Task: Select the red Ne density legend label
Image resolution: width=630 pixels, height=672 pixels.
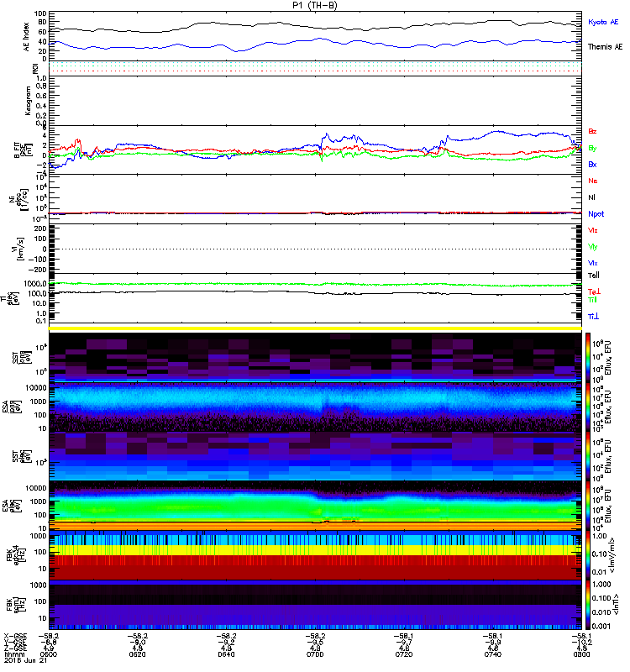Action: click(x=593, y=181)
